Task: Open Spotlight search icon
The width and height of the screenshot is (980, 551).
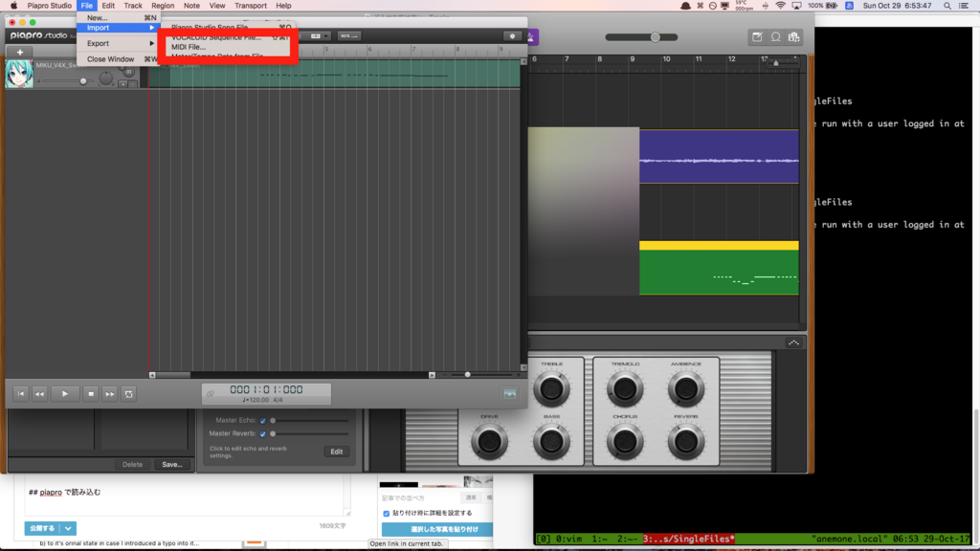Action: click(x=947, y=6)
